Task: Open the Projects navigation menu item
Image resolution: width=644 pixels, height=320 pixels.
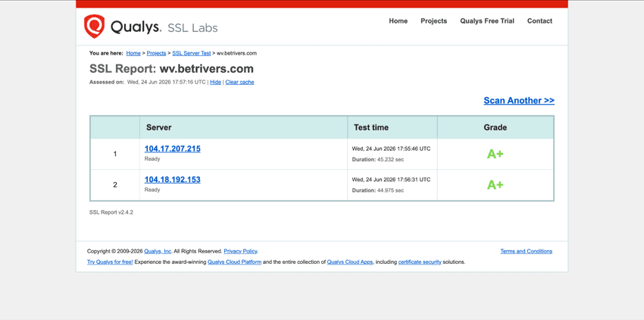Action: (433, 21)
